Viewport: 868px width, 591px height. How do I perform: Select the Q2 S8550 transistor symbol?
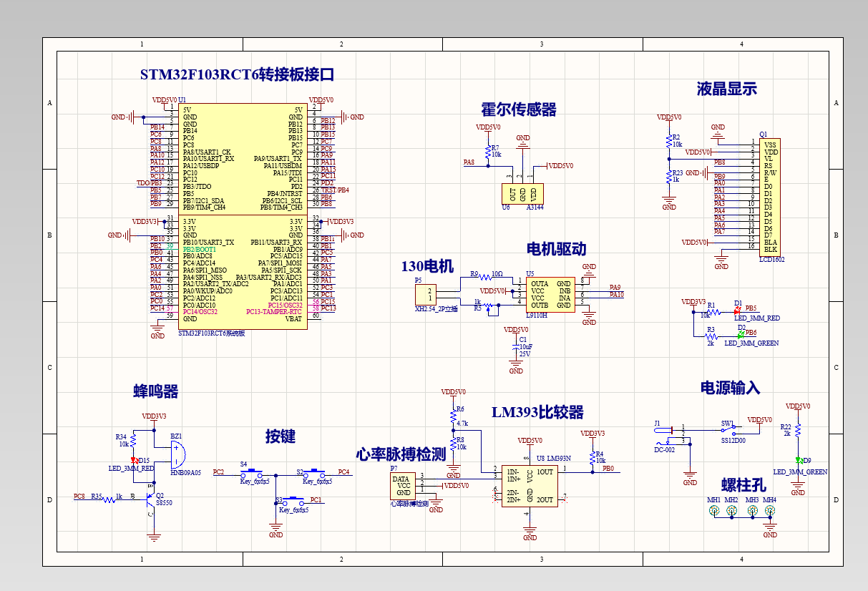pos(151,501)
